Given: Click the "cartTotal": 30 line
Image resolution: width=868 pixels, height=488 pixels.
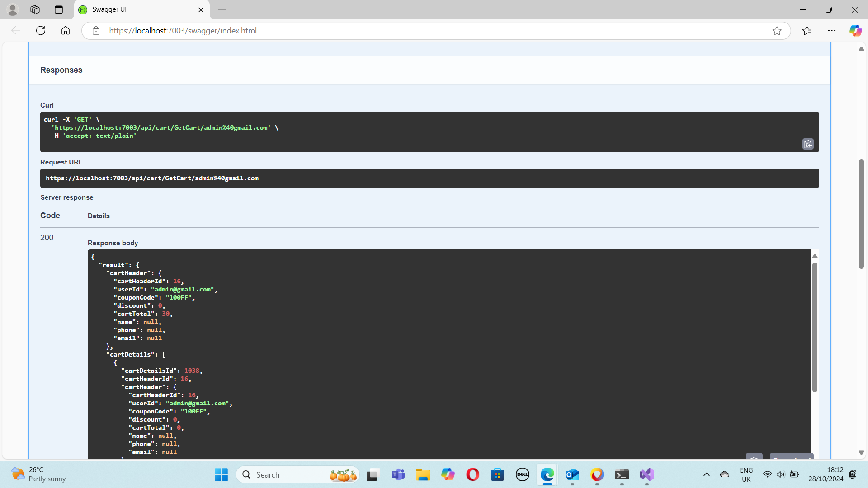Looking at the screenshot, I should coord(143,314).
